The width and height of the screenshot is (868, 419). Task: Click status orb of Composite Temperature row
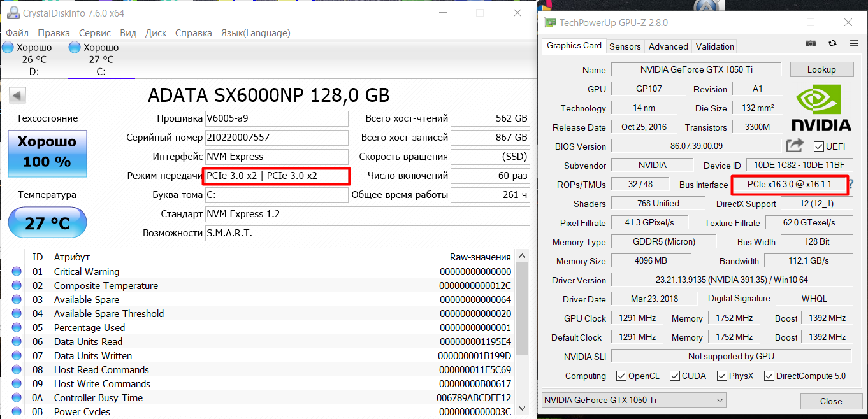coord(17,286)
